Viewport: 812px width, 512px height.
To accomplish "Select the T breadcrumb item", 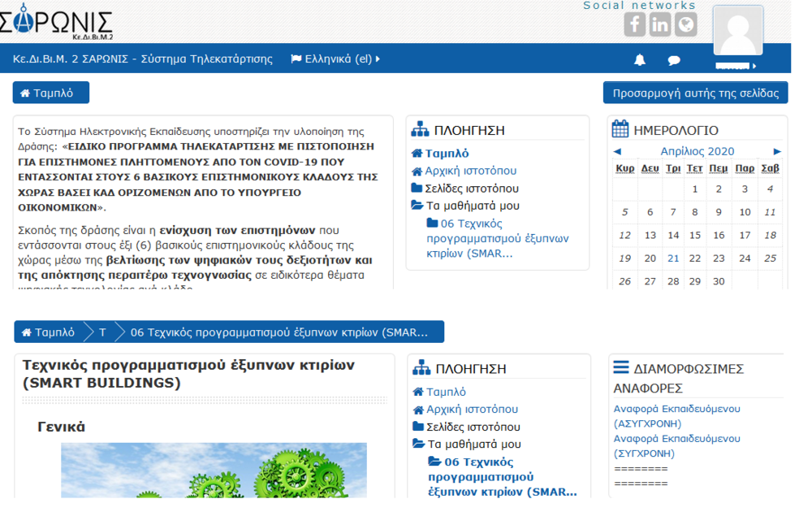I will coord(102,332).
